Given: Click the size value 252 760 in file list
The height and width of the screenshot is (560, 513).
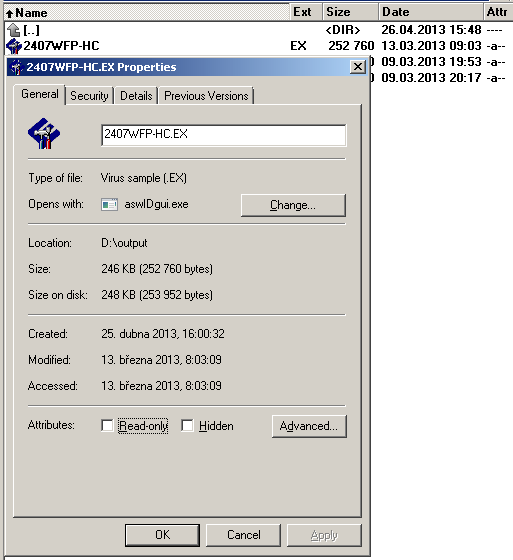Looking at the screenshot, I should (x=351, y=46).
